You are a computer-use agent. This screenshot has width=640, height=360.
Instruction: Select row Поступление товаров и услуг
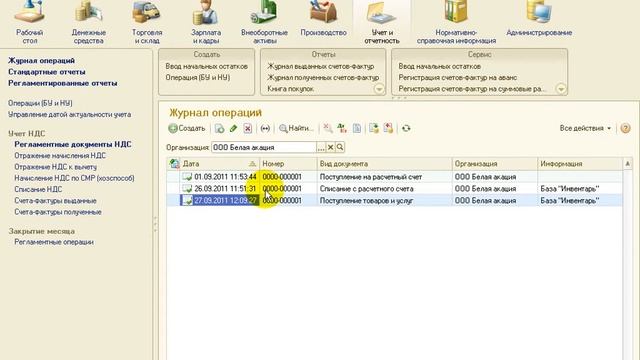point(394,200)
